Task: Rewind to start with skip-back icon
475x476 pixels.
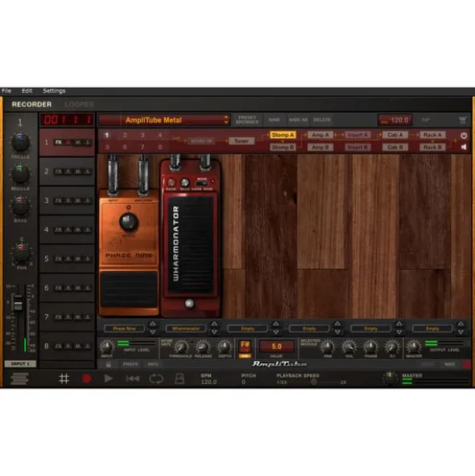Action: click(x=133, y=379)
